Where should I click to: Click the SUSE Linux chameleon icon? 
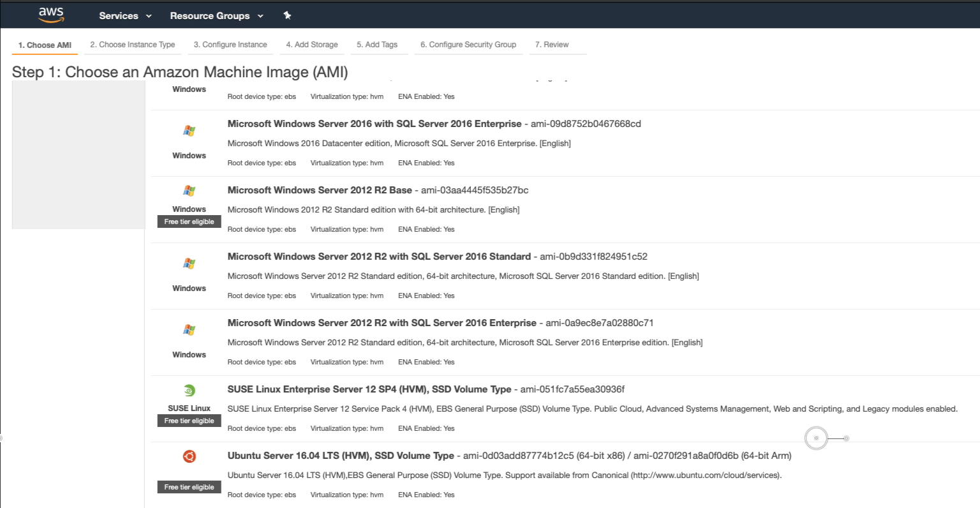click(x=189, y=391)
